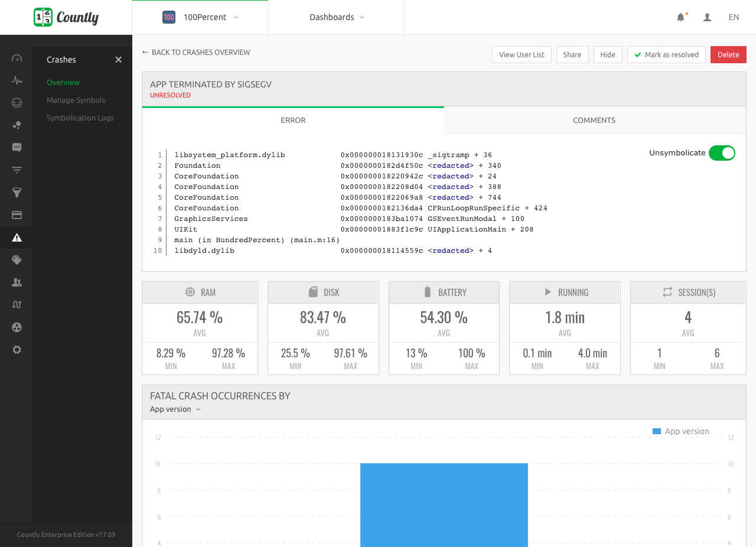The width and height of the screenshot is (756, 547).
Task: Toggle the Unsymbolicate switch
Action: (x=722, y=153)
